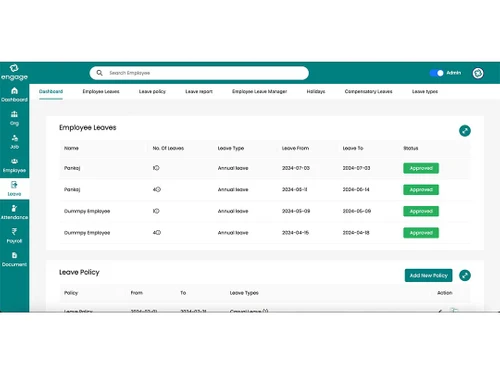Click Approved status for Dummpy Employee 2024-05-09
This screenshot has height=375, width=500.
[421, 211]
